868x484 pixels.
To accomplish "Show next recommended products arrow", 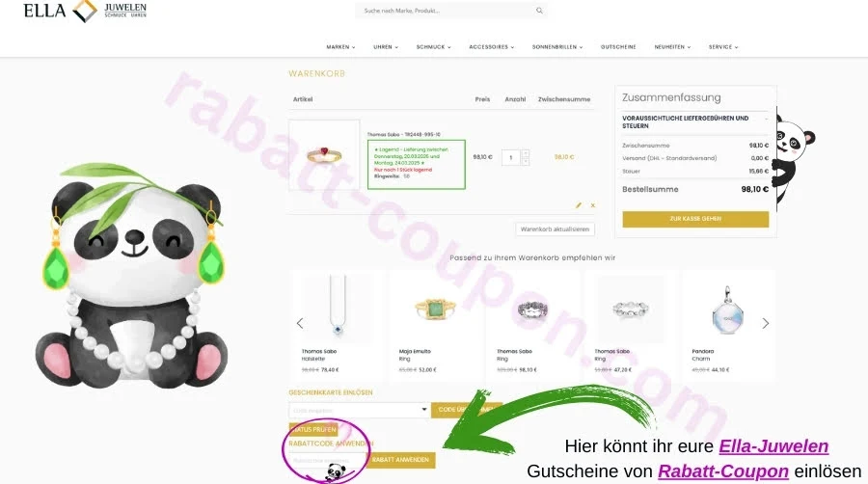I will coord(766,323).
